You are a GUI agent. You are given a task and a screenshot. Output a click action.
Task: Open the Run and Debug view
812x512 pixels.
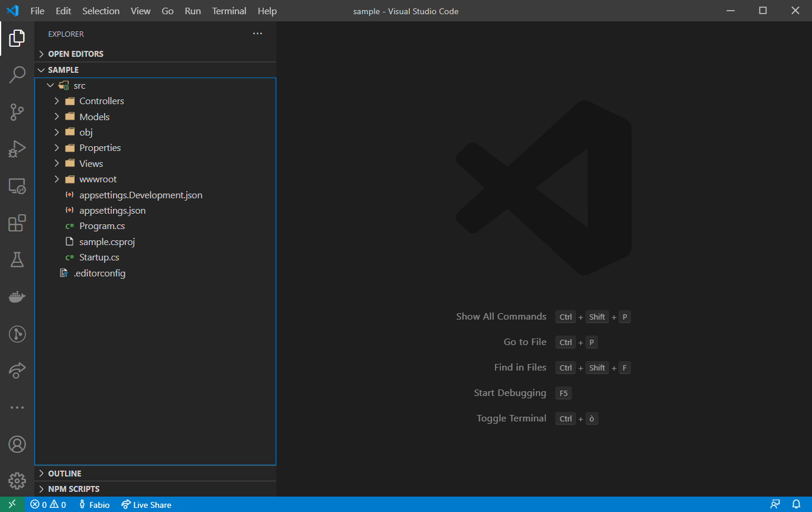click(x=17, y=149)
